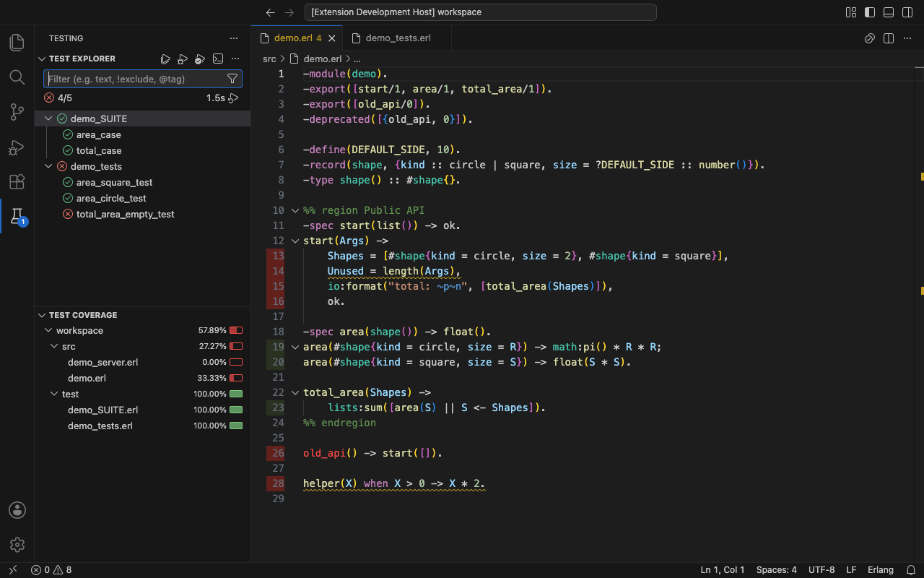This screenshot has height=578, width=924.
Task: Select area_circle_test item
Action: [143, 199]
